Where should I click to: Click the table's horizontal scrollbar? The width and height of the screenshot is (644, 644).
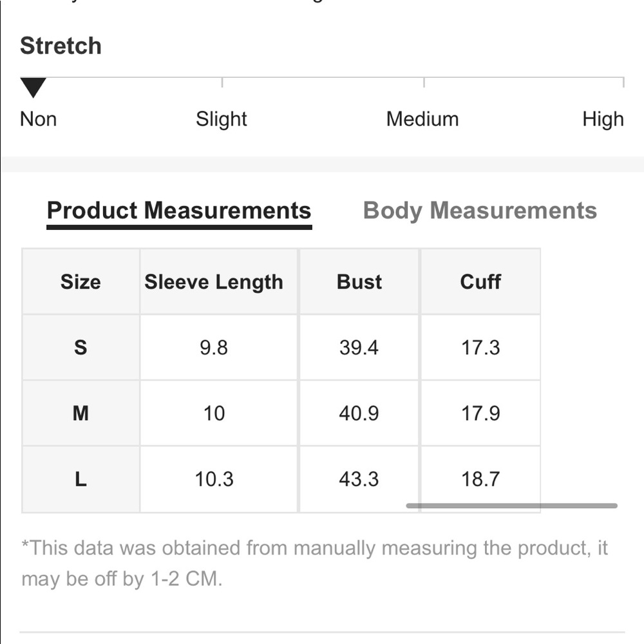point(512,506)
